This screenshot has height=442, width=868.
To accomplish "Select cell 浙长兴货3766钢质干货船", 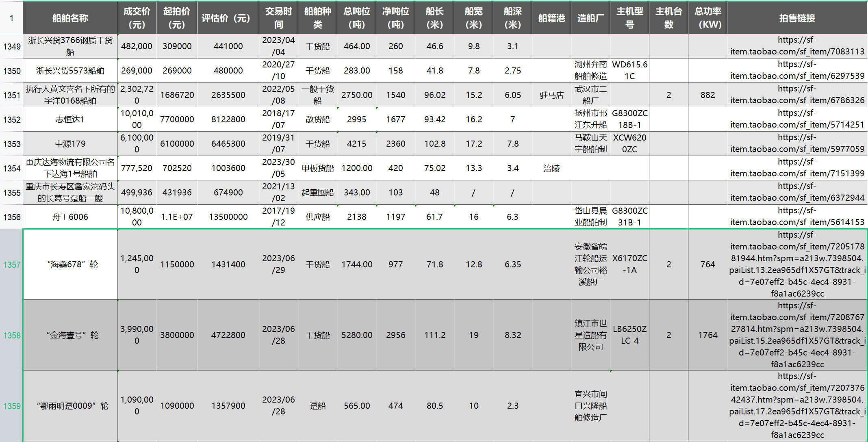I will tap(70, 46).
